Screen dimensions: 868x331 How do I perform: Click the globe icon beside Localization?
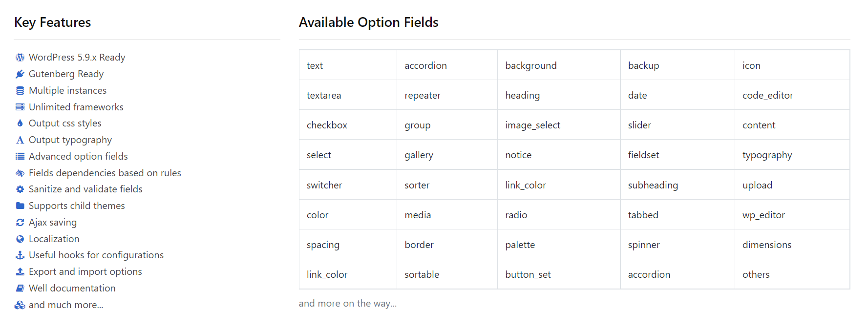[x=20, y=239]
